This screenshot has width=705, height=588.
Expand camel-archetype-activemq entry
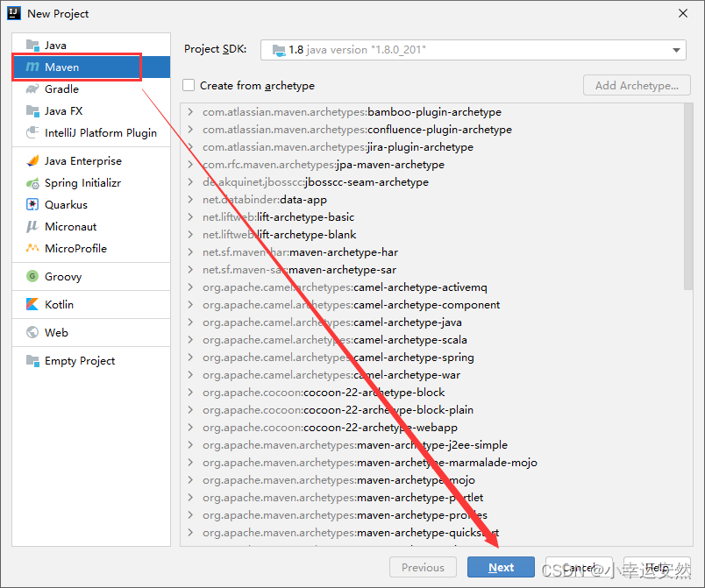[190, 287]
